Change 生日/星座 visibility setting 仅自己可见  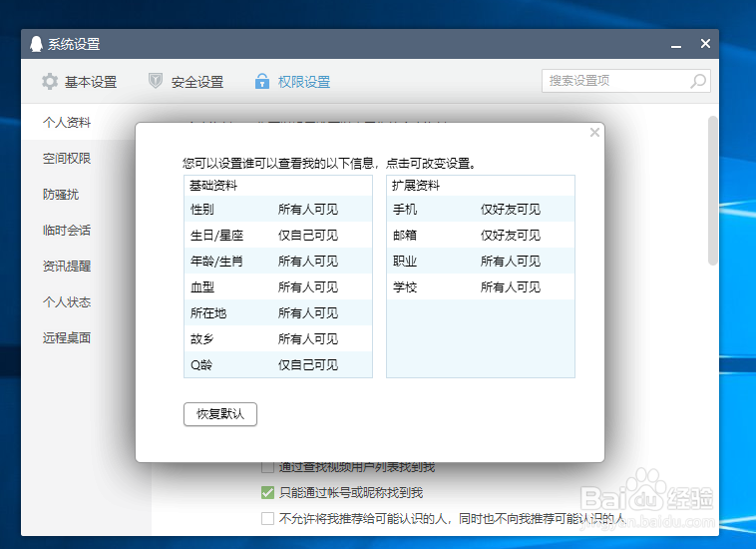(308, 236)
